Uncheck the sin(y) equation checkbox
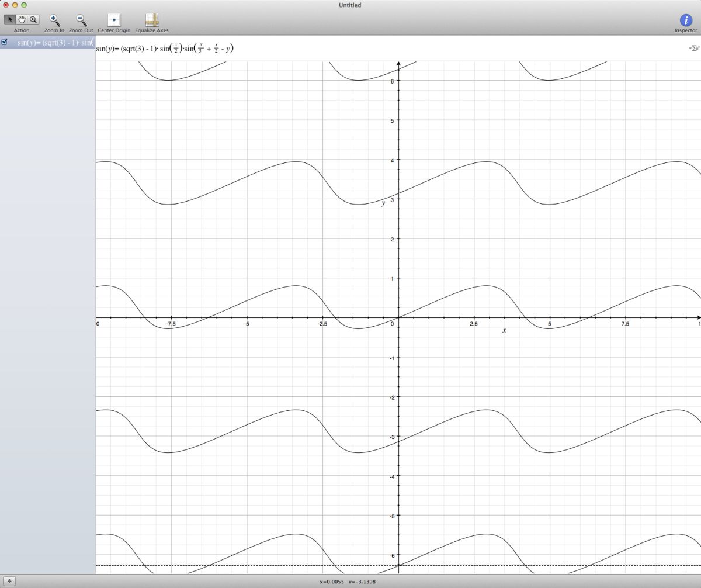This screenshot has width=701, height=588. pos(5,42)
